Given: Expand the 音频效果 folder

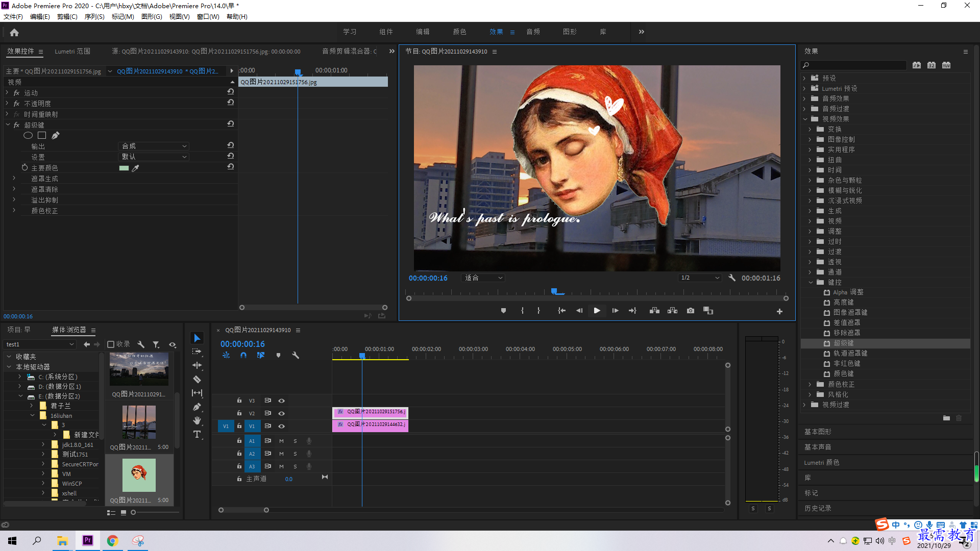Looking at the screenshot, I should coord(804,98).
